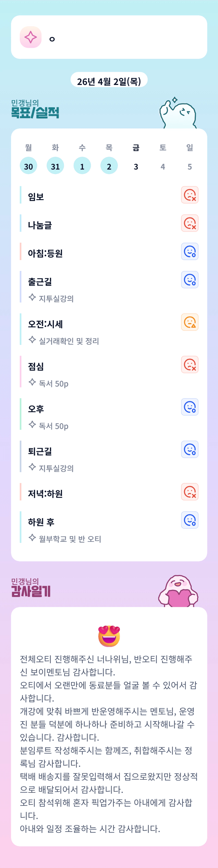Tap the blue smiley icon for 아침:등원
The height and width of the screenshot is (868, 218).
190,252
